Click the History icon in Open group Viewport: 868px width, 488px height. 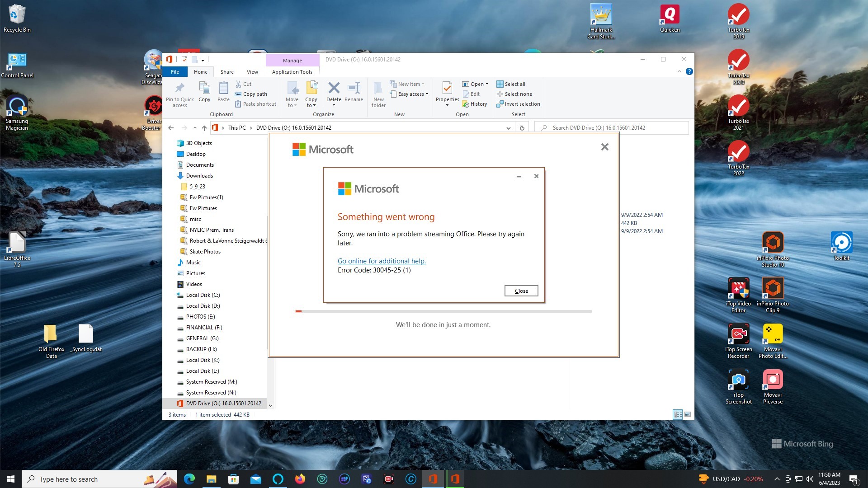pyautogui.click(x=466, y=104)
